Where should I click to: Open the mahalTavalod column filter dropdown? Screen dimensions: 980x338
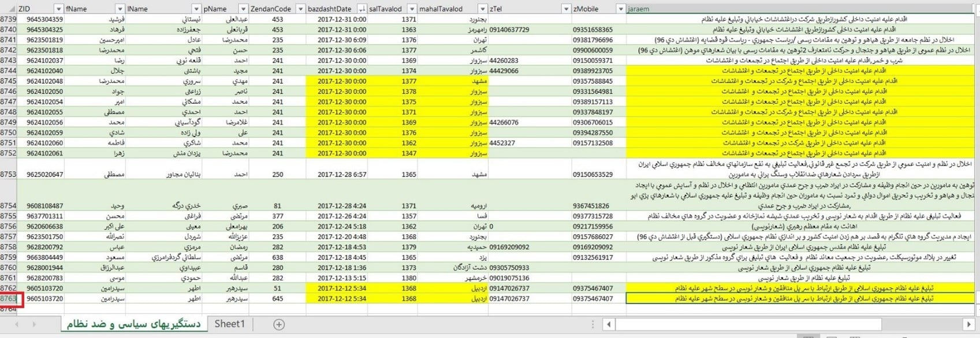[482, 9]
